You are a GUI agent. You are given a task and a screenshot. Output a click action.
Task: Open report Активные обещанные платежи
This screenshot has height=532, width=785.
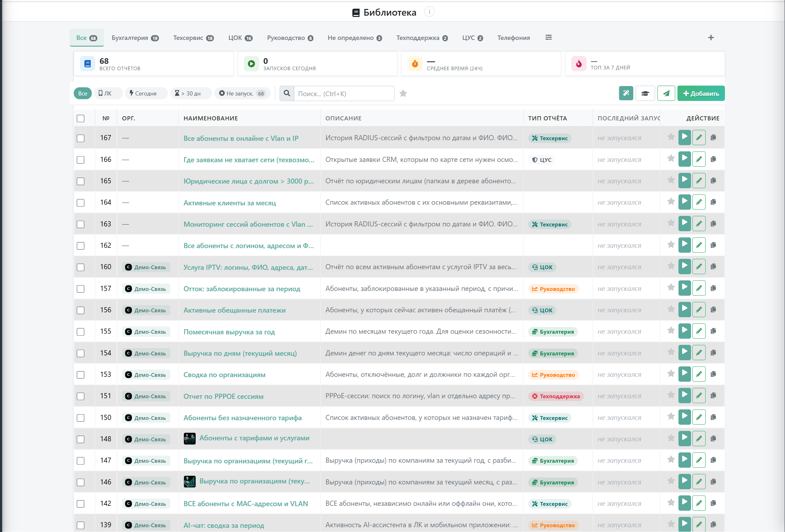tap(234, 310)
